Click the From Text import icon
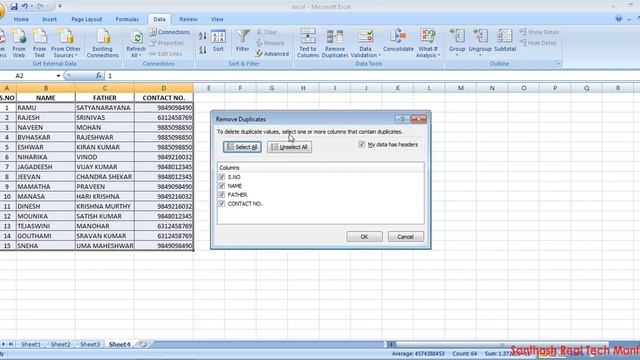 (x=40, y=43)
